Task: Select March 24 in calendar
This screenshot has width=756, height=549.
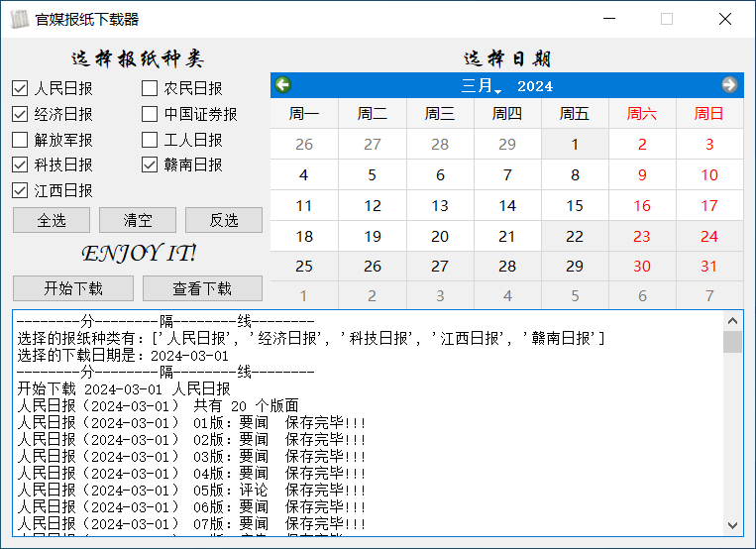Action: click(709, 237)
